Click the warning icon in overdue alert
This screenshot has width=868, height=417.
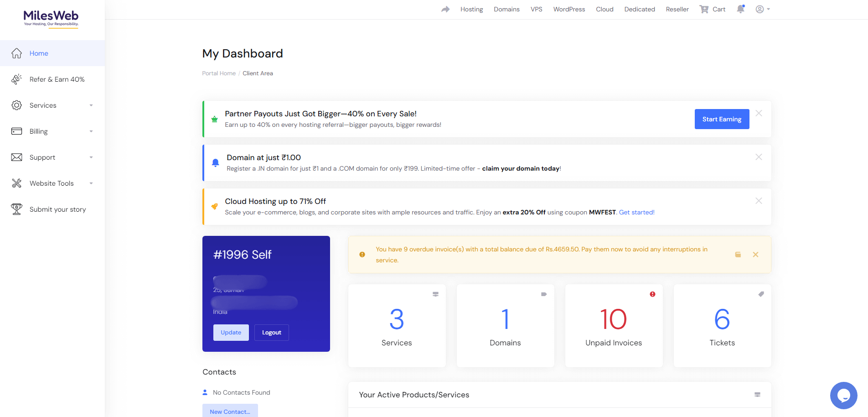coord(362,255)
